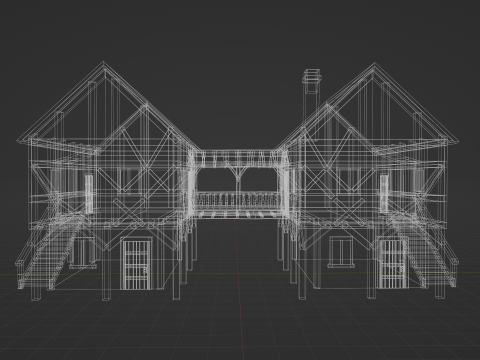
Task: Click the right exterior staircase
Action: pos(425,250)
